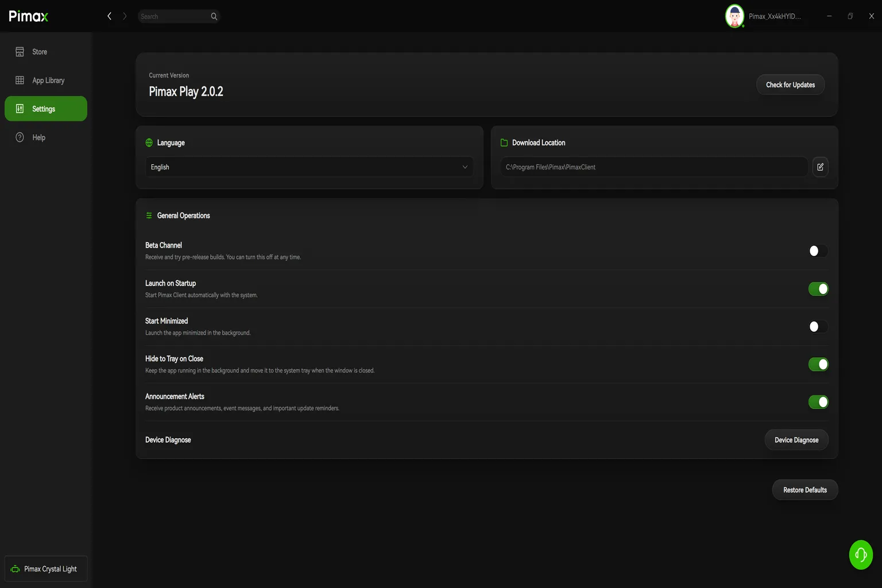Turn off Hide to Tray on Close
The height and width of the screenshot is (588, 882).
click(x=818, y=364)
